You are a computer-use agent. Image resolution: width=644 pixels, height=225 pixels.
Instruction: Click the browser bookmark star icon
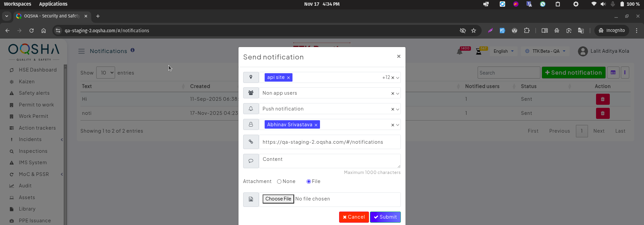474,31
